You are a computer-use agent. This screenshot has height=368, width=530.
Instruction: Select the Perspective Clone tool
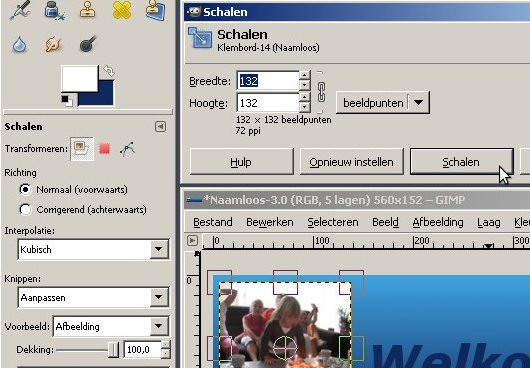pyautogui.click(x=155, y=10)
